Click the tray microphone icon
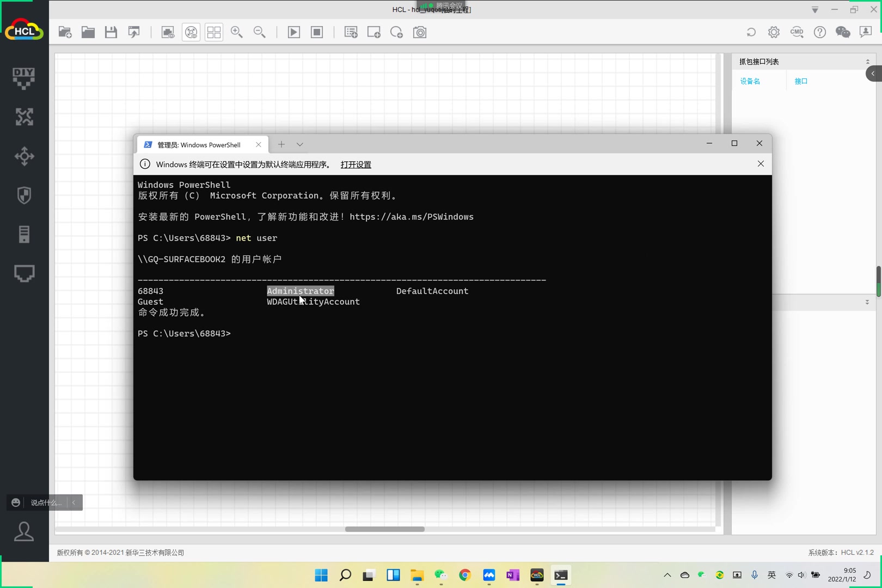 (755, 575)
